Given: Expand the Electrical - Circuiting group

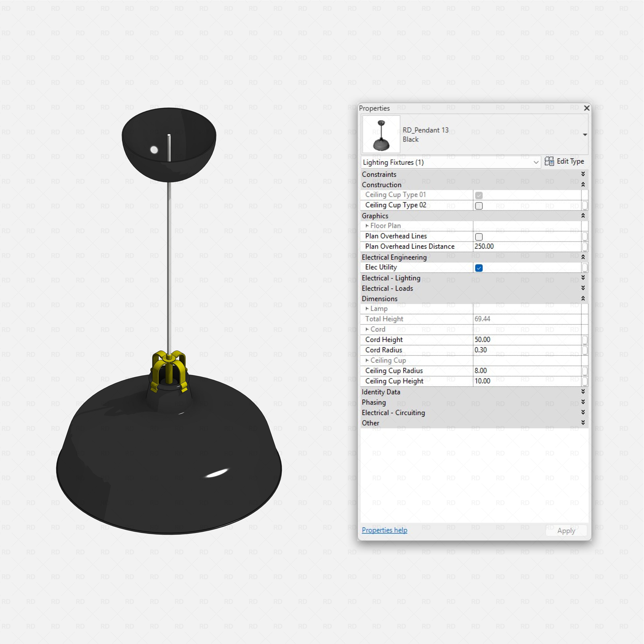Looking at the screenshot, I should pyautogui.click(x=583, y=412).
